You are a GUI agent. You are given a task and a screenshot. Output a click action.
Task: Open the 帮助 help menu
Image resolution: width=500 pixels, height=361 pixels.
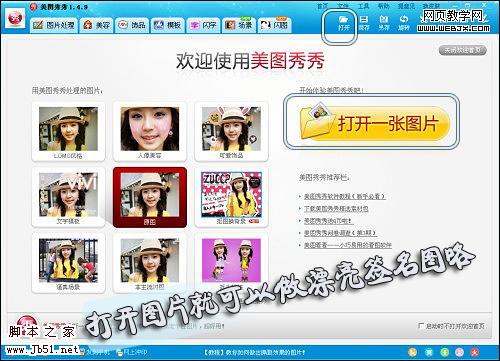pos(384,6)
